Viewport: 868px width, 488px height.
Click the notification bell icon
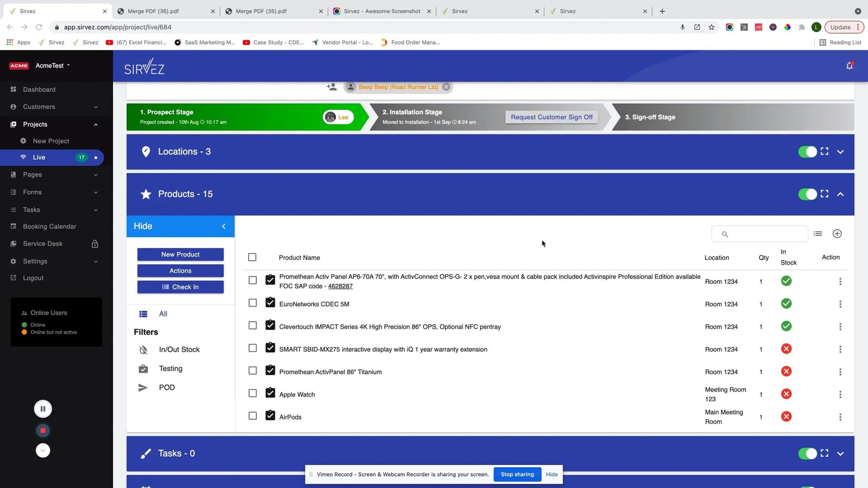(x=849, y=66)
